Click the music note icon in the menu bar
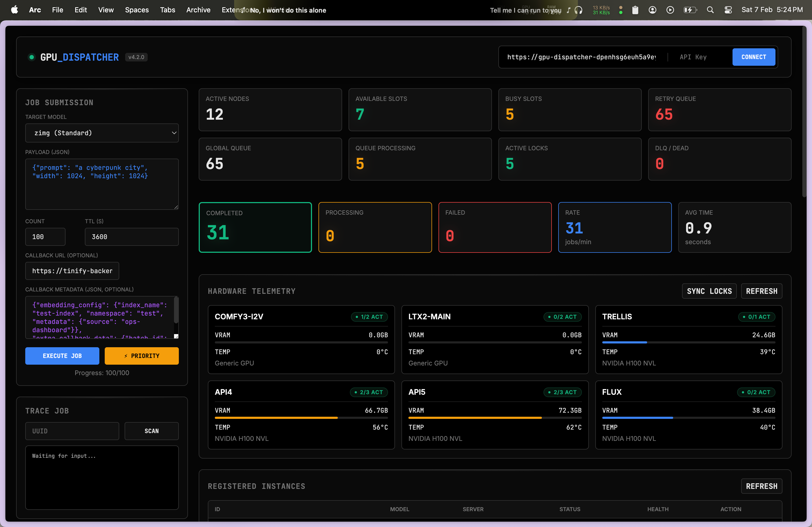 [568, 10]
